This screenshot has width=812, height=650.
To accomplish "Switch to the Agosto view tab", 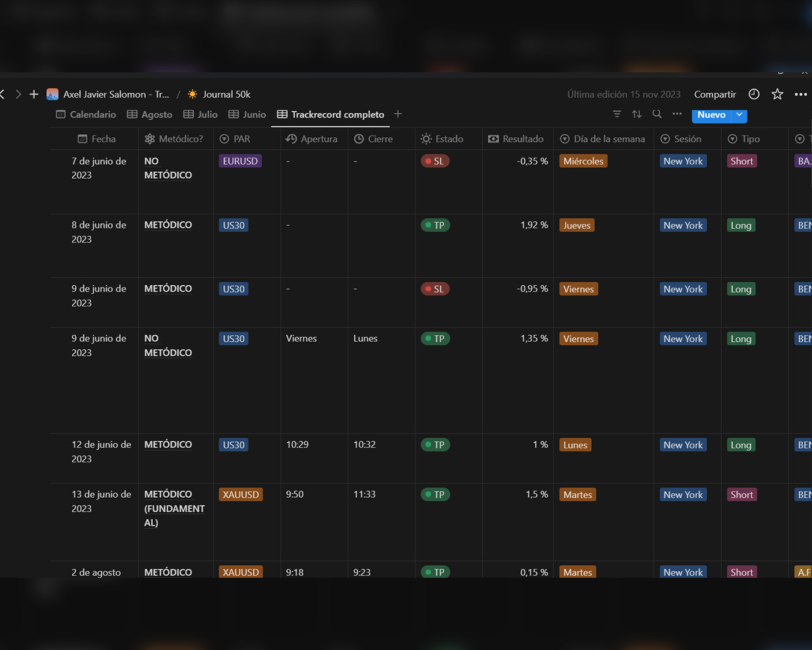I will pyautogui.click(x=150, y=114).
